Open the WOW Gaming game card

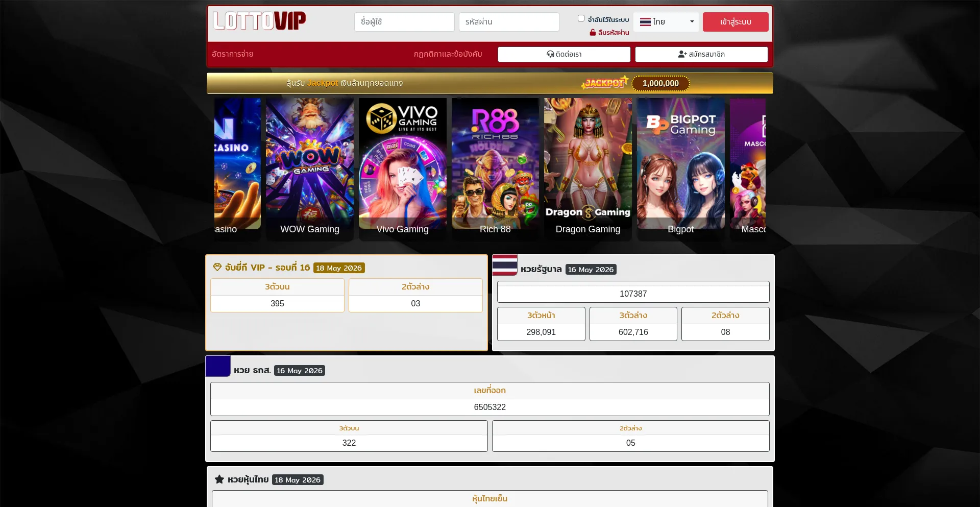(x=310, y=169)
